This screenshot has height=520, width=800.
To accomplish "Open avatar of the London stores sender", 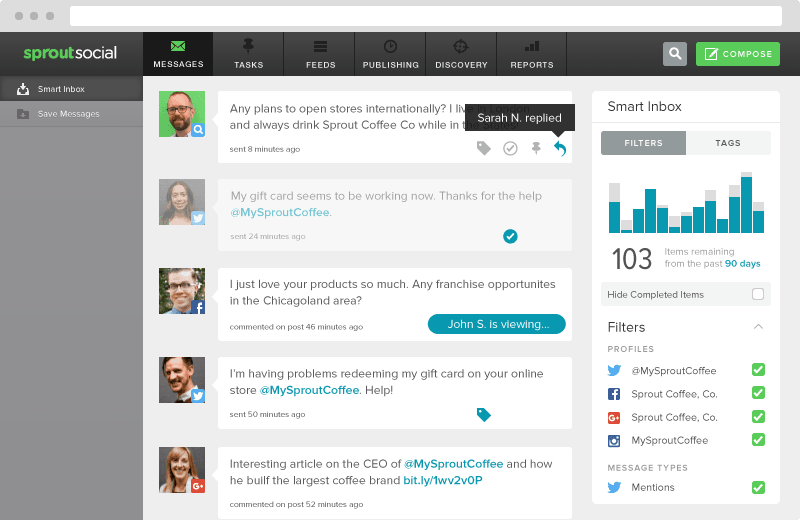I will [182, 114].
